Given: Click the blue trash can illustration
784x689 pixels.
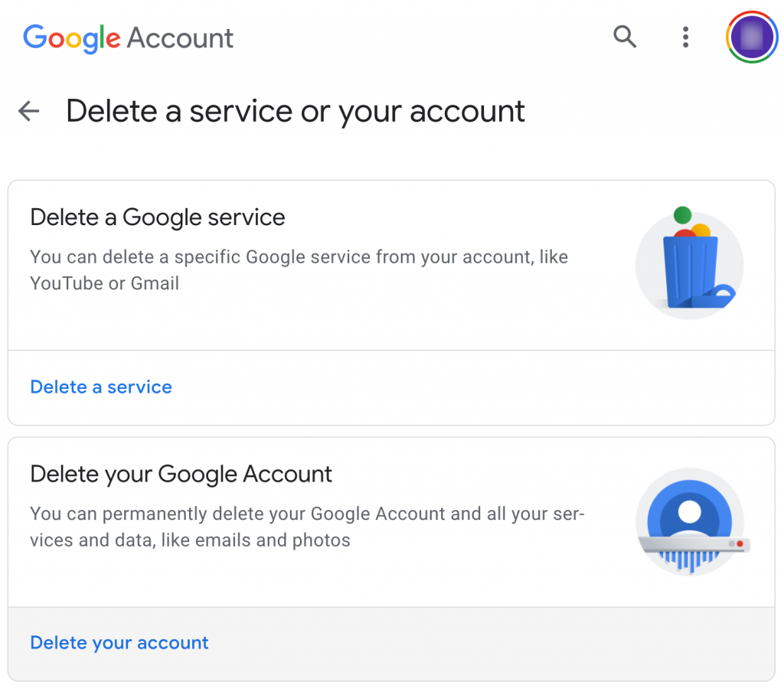Looking at the screenshot, I should coord(690,265).
